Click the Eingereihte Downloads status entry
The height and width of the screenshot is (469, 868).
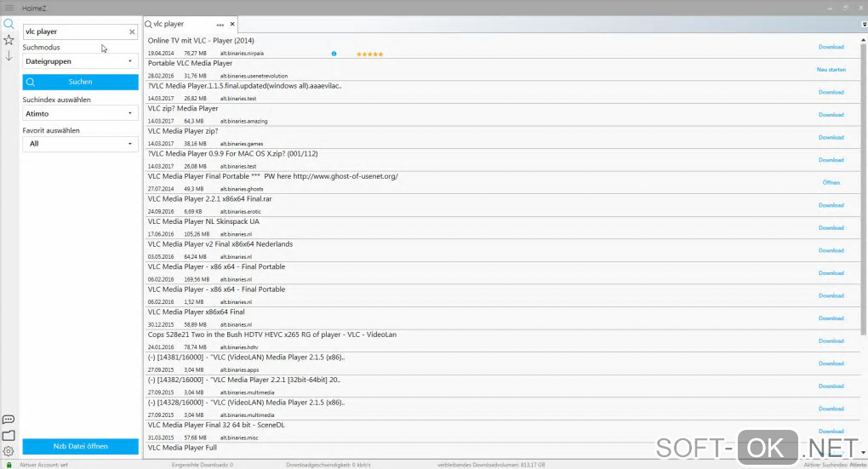(202, 465)
